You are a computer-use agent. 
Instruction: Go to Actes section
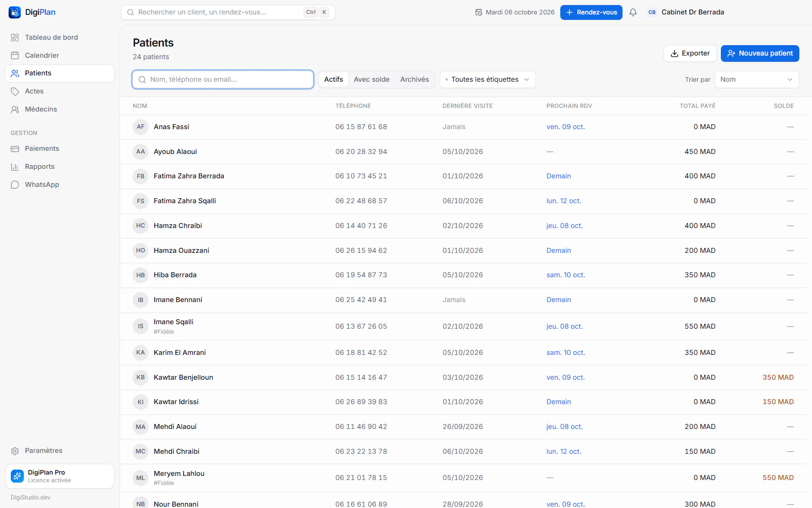(x=60, y=91)
